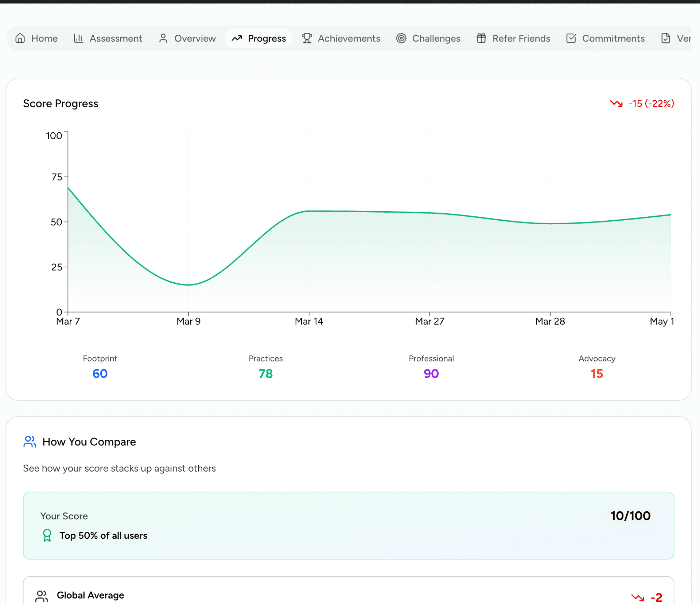Click the Mar 27 axis label
Screen dimensions: 700x604
(430, 321)
